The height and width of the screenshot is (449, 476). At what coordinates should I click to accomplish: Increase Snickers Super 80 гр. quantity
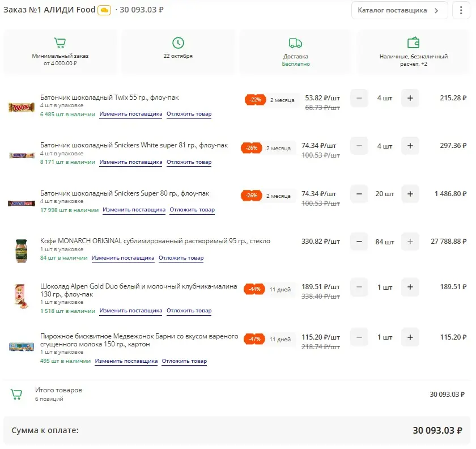pos(410,194)
